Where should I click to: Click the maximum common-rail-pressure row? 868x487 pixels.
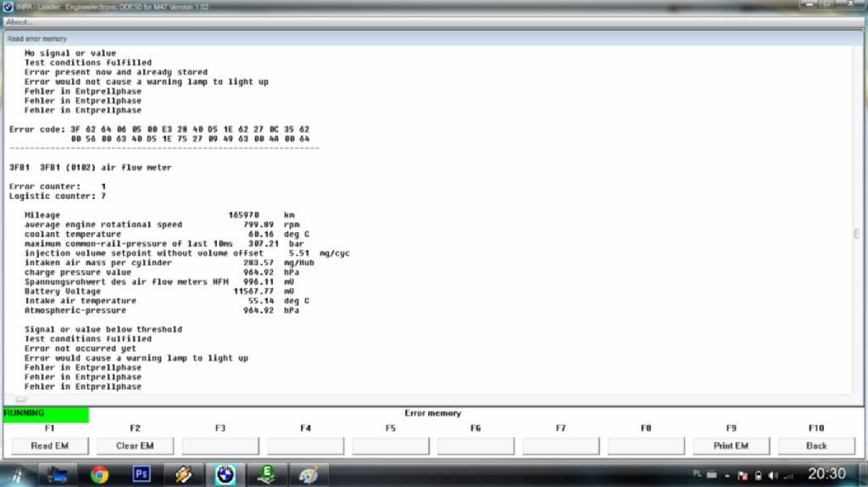pyautogui.click(x=164, y=244)
